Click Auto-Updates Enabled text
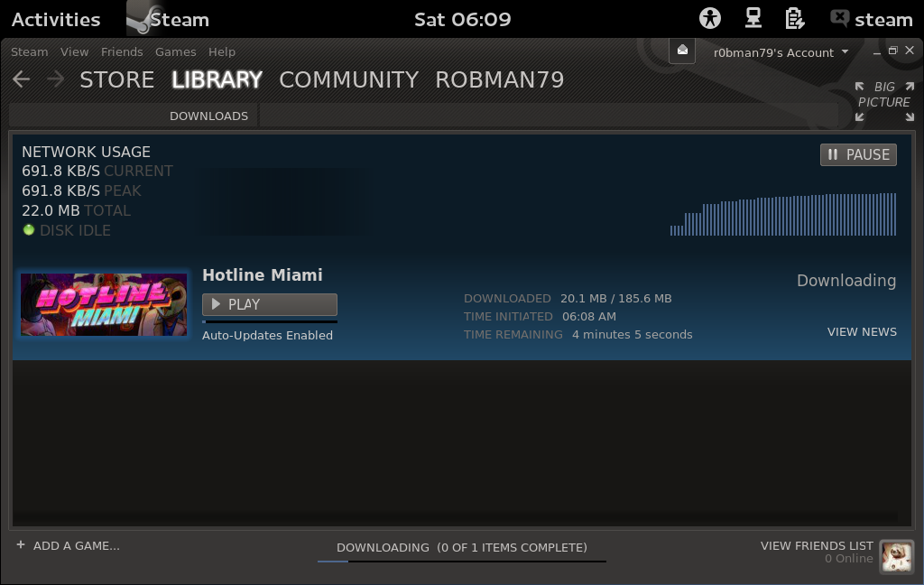This screenshot has width=924, height=585. click(267, 335)
